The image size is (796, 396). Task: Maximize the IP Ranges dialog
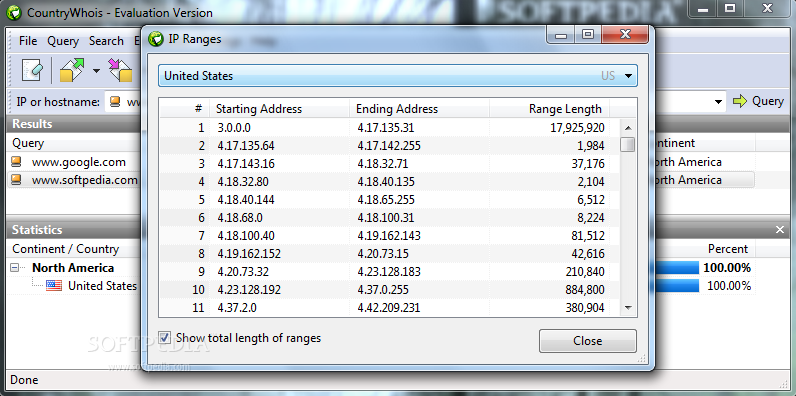click(x=588, y=35)
